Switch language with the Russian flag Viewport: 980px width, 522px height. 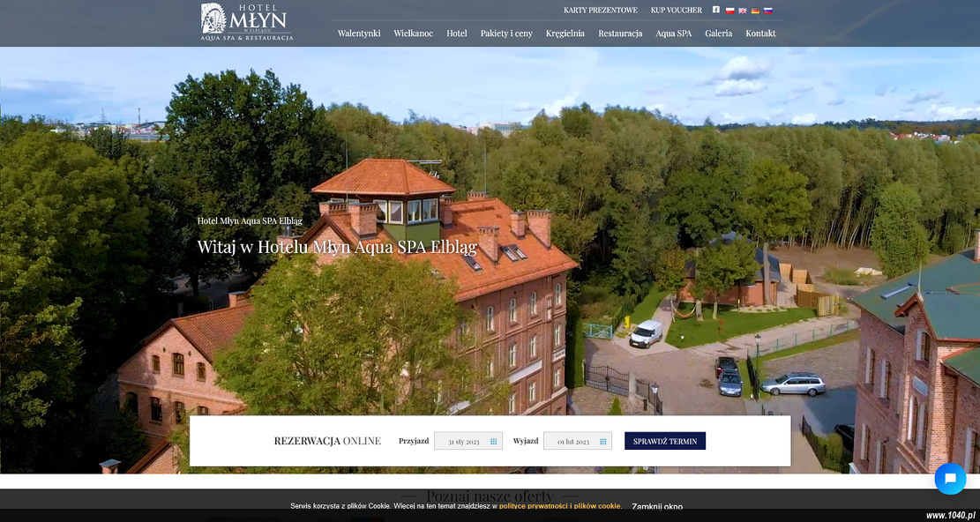(768, 11)
